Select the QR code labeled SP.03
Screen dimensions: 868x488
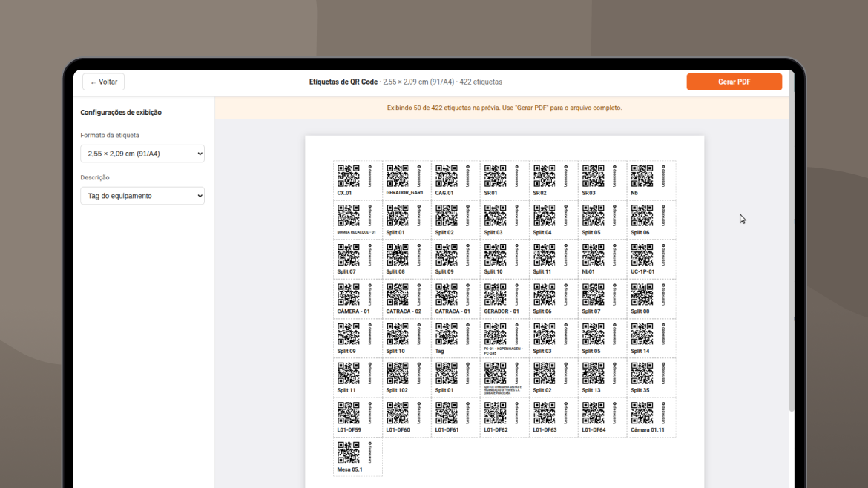tap(593, 176)
